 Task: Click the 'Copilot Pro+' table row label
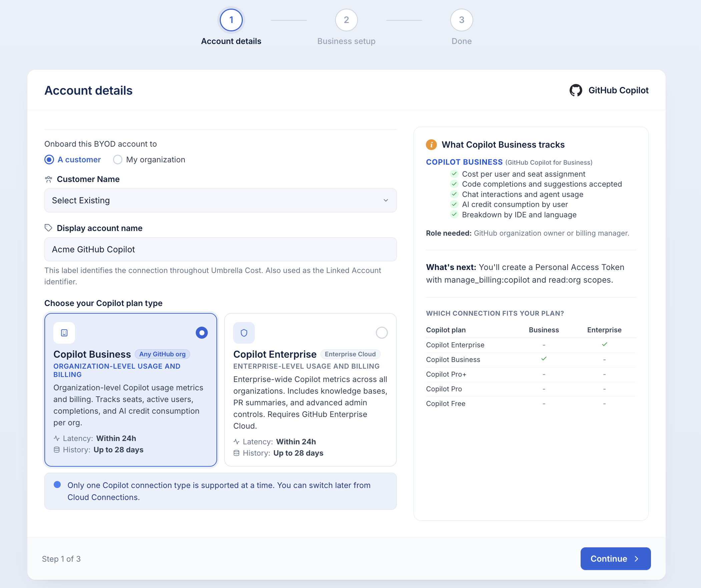[446, 374]
